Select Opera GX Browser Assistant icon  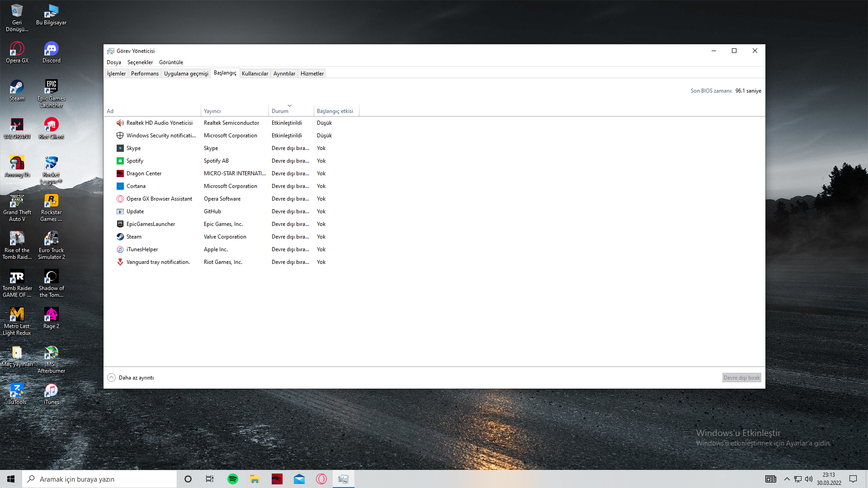(120, 199)
